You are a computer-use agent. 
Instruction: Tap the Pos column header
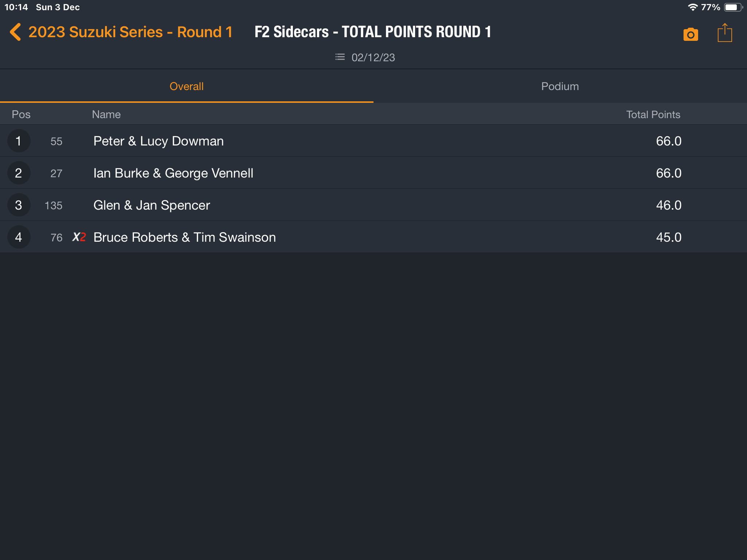(21, 114)
